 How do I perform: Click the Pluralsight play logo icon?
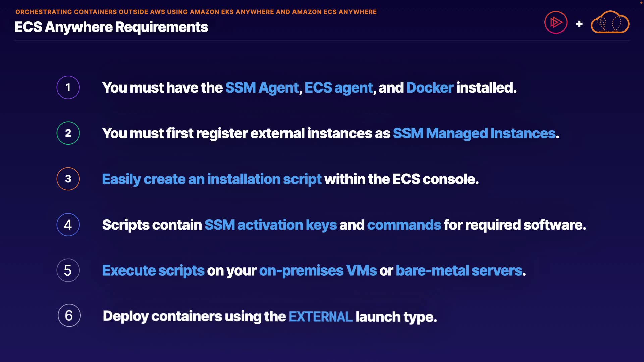[x=556, y=22]
